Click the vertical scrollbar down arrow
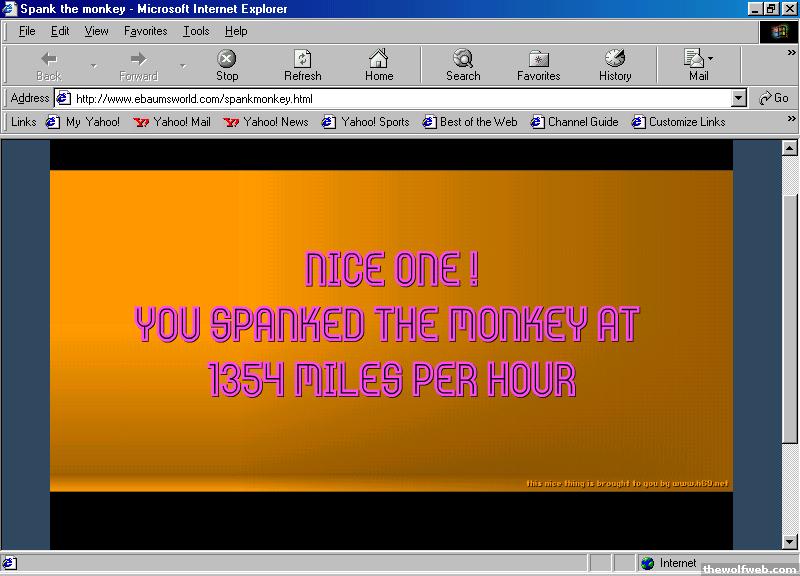The width and height of the screenshot is (800, 576). pos(789,541)
